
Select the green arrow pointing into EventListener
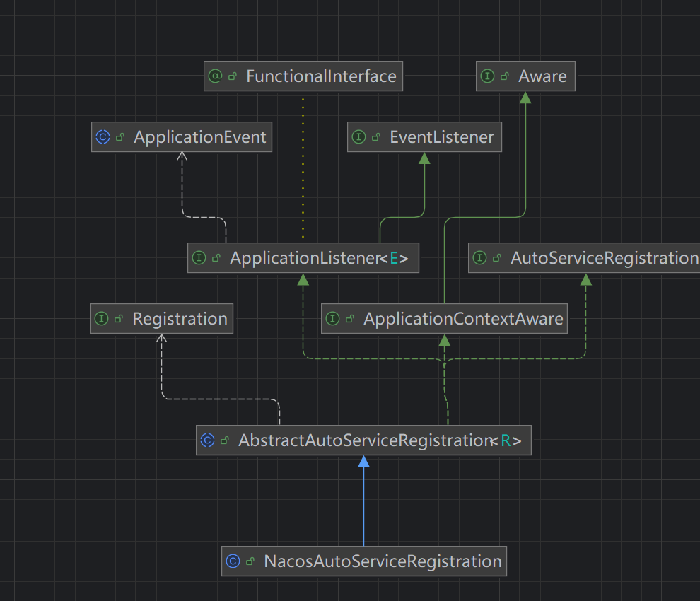tap(424, 187)
